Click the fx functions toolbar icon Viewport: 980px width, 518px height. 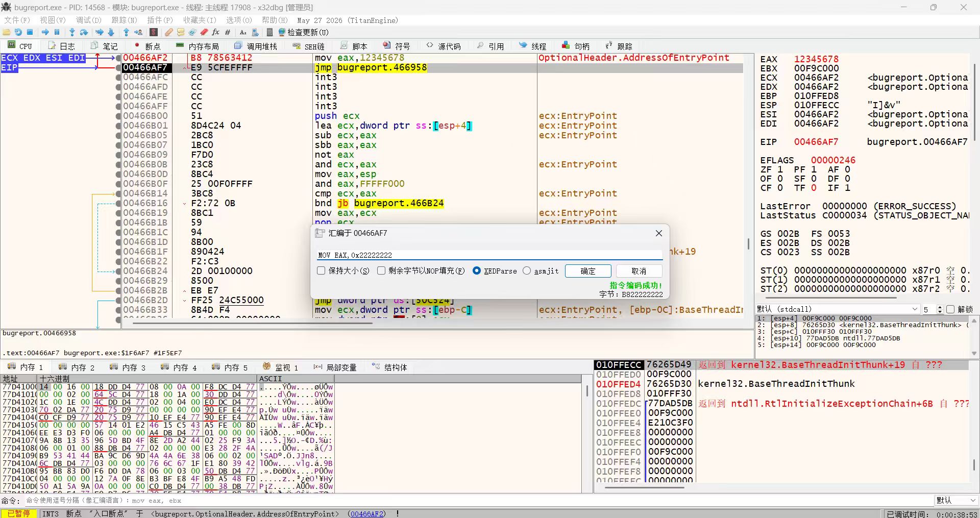(x=215, y=32)
